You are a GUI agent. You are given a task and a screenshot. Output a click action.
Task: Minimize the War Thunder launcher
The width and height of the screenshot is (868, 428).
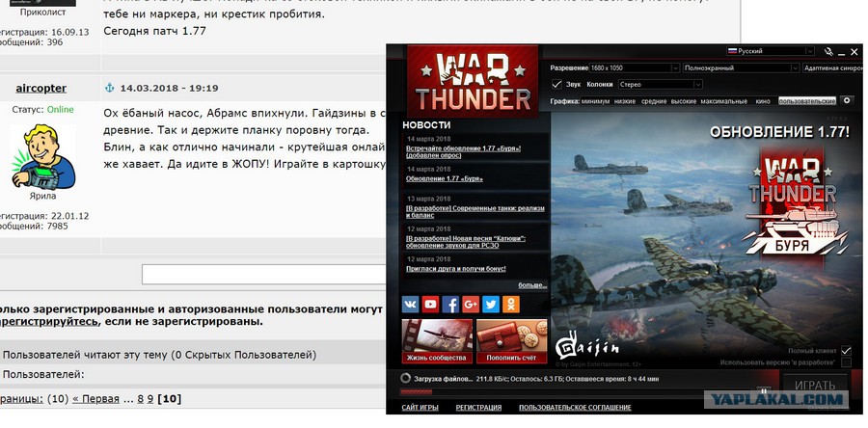click(841, 52)
